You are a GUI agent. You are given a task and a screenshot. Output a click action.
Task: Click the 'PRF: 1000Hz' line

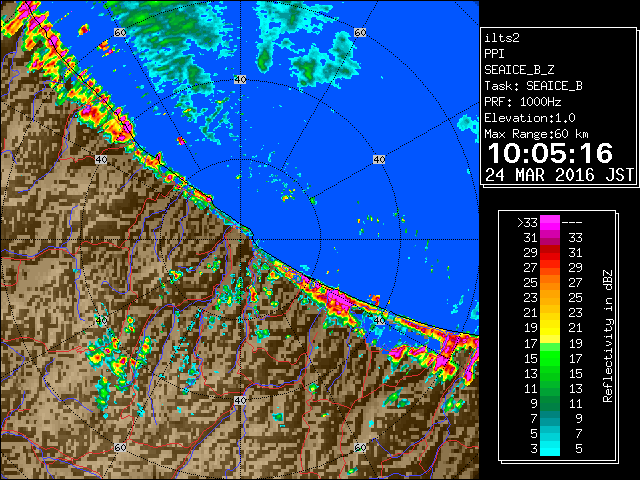coord(523,102)
